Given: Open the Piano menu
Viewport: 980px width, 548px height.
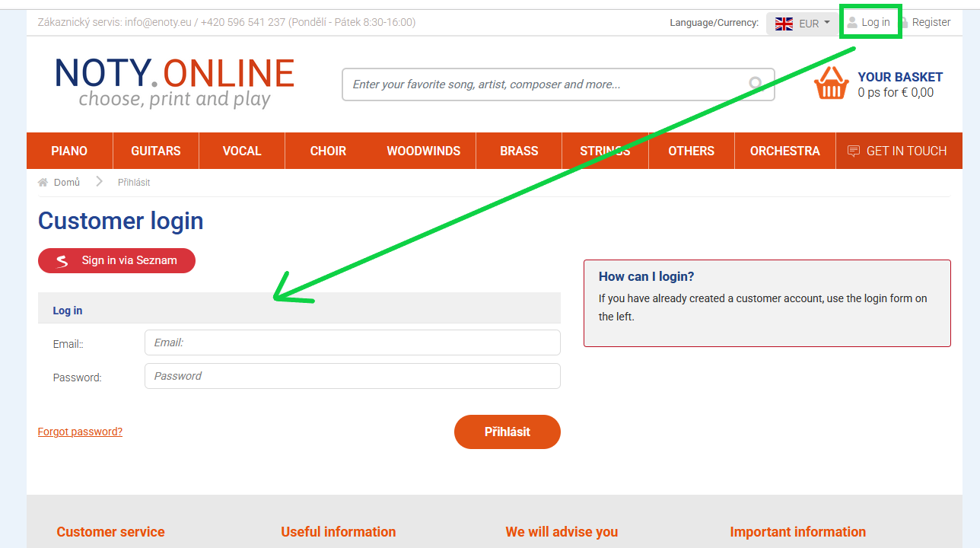Looking at the screenshot, I should pyautogui.click(x=69, y=151).
